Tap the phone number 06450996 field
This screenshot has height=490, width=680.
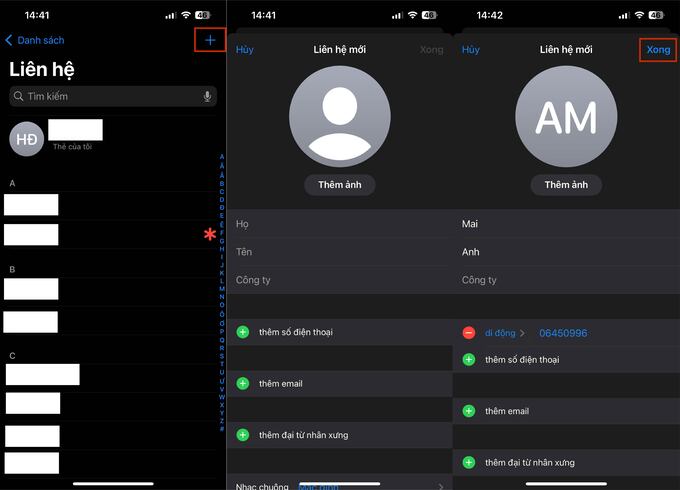click(x=563, y=333)
